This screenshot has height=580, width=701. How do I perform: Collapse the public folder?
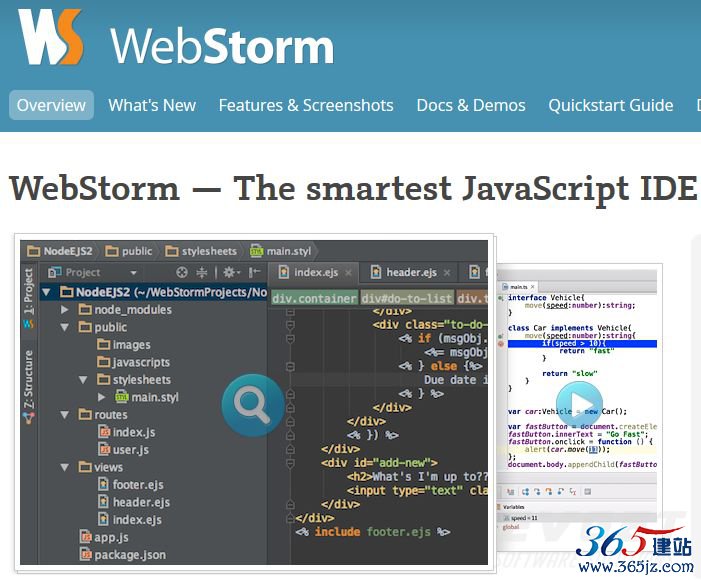[64, 327]
